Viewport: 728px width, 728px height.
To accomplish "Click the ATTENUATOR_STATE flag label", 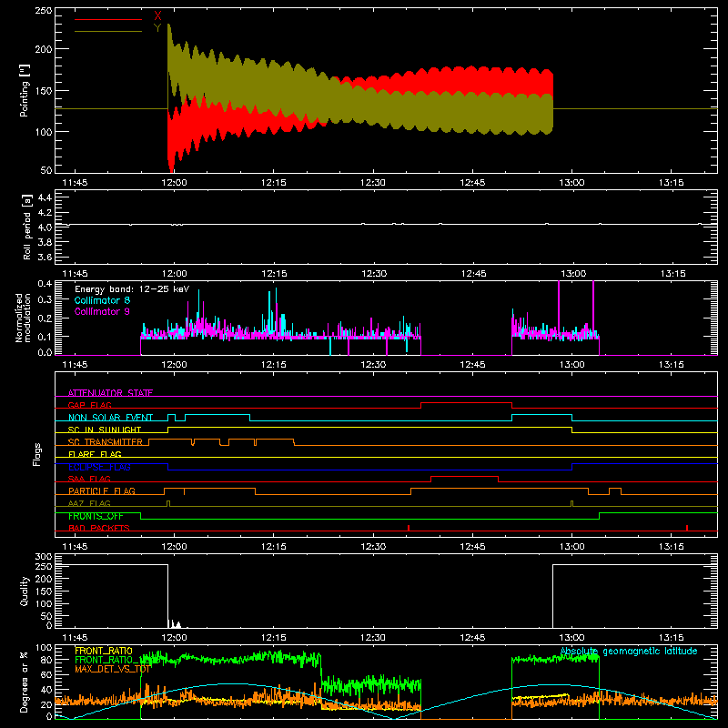I will point(110,393).
